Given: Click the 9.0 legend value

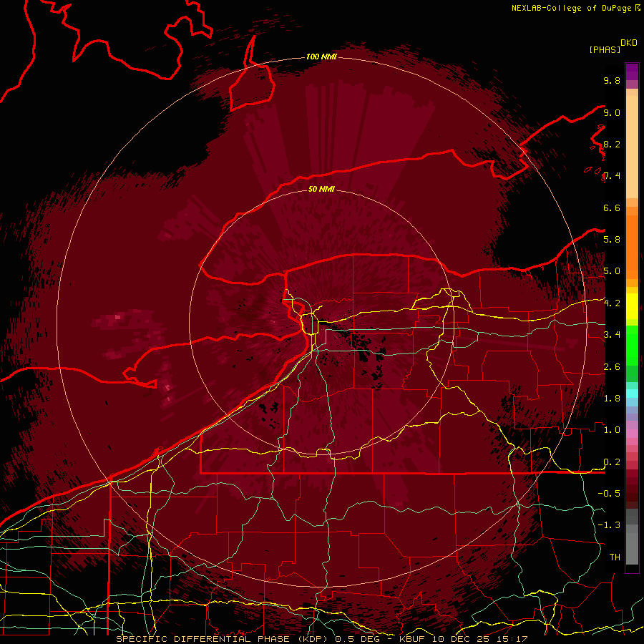Looking at the screenshot, I should coord(612,112).
